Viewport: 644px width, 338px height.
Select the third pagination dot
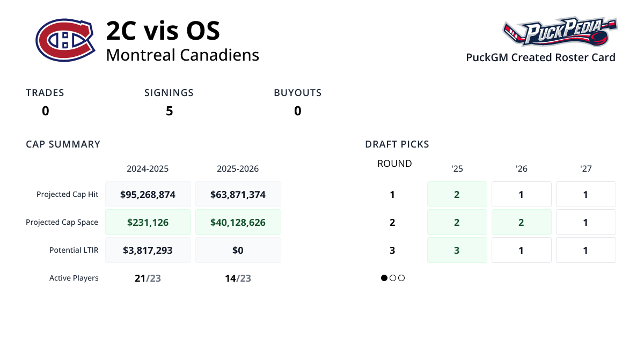(x=401, y=278)
